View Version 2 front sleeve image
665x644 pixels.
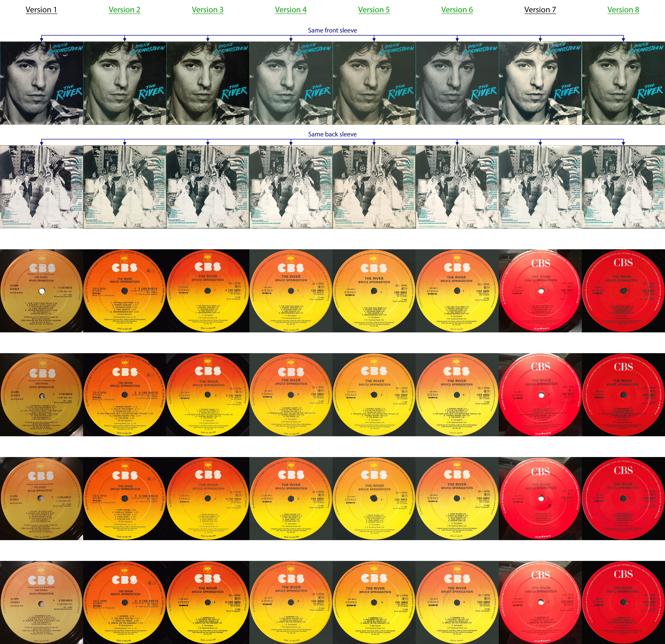tap(125, 83)
